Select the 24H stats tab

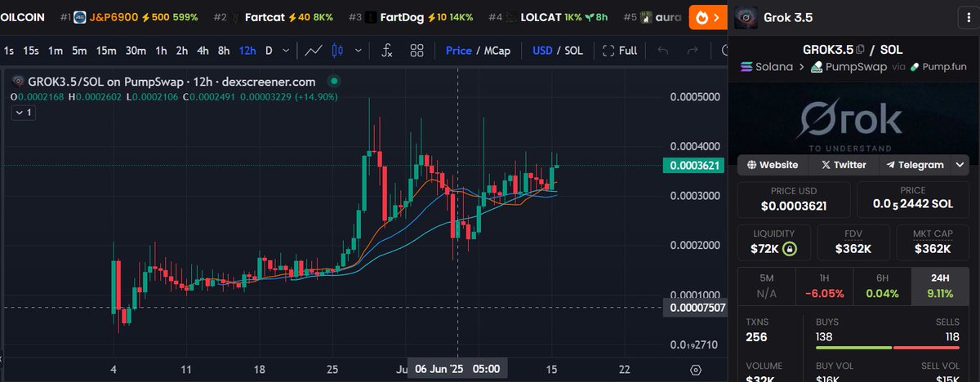coord(940,285)
